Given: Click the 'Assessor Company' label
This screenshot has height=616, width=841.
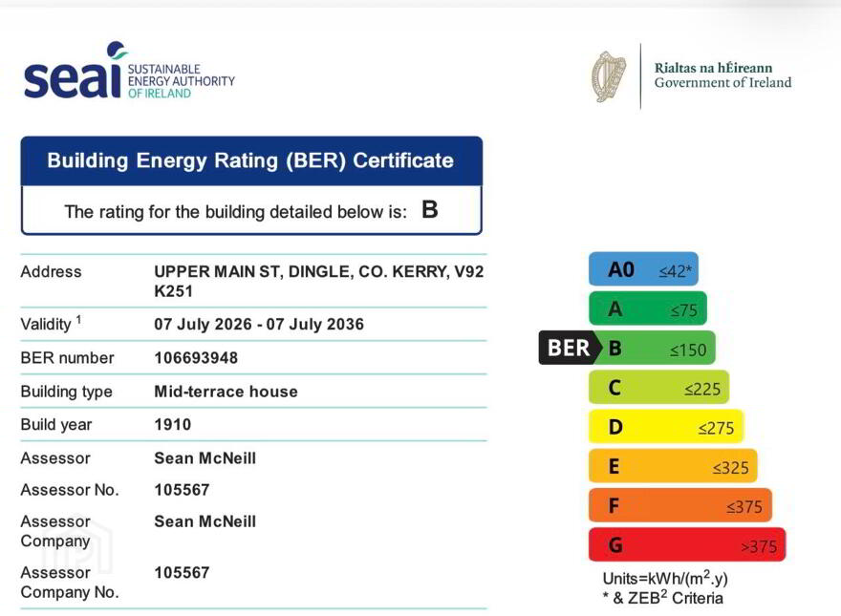Looking at the screenshot, I should (x=55, y=531).
